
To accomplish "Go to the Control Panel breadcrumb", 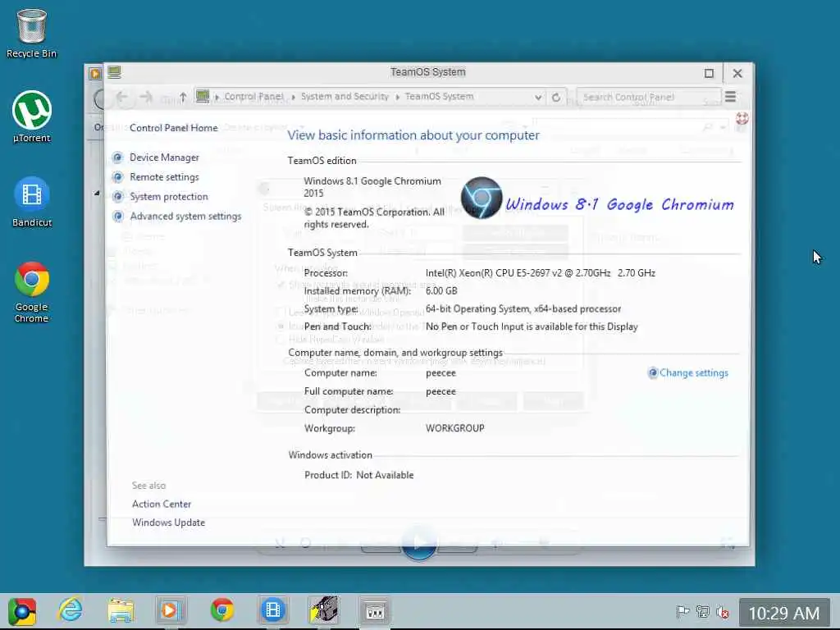I will [x=254, y=97].
